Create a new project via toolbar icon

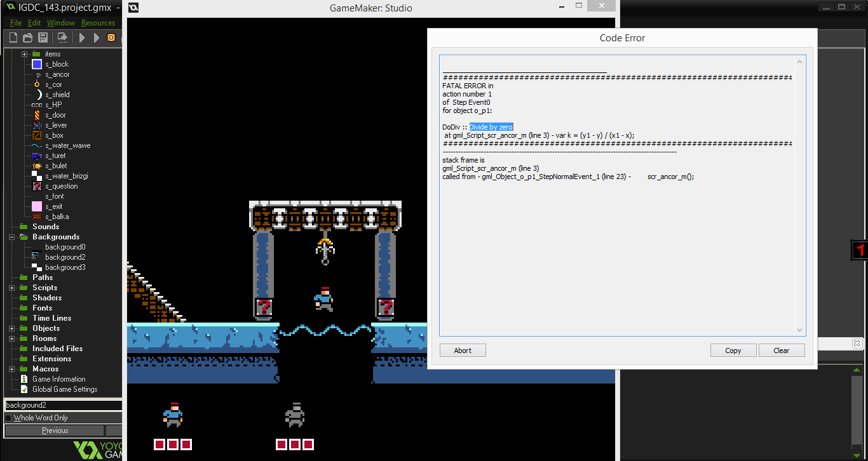(13, 37)
